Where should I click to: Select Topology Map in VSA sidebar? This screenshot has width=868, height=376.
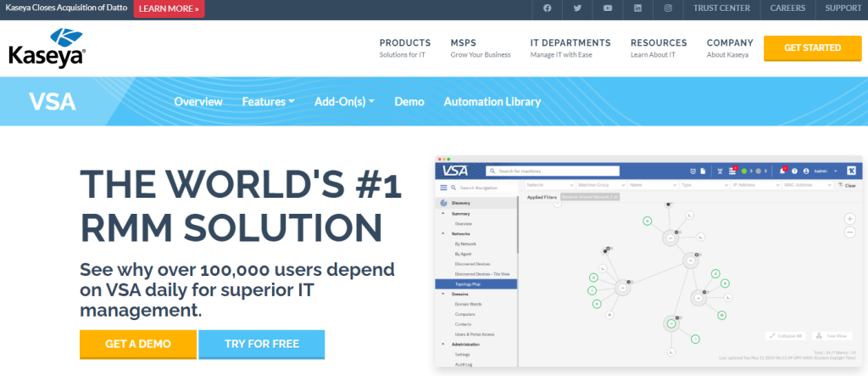click(x=476, y=284)
